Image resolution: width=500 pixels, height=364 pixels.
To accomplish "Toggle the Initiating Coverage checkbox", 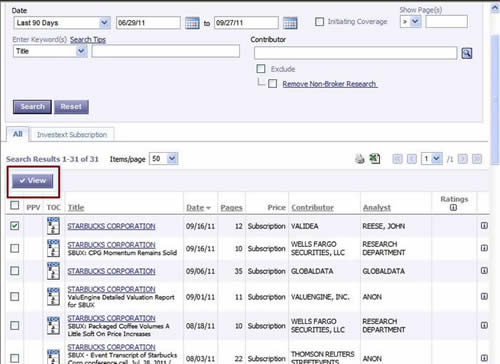I will (x=319, y=22).
